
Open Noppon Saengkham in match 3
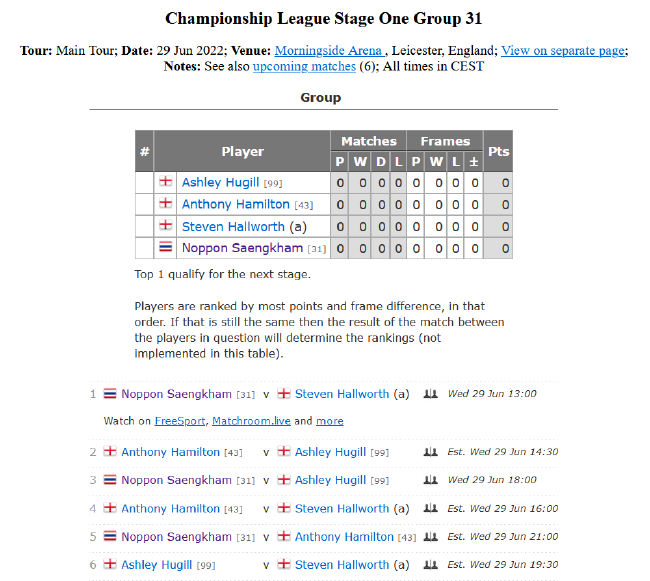point(176,480)
